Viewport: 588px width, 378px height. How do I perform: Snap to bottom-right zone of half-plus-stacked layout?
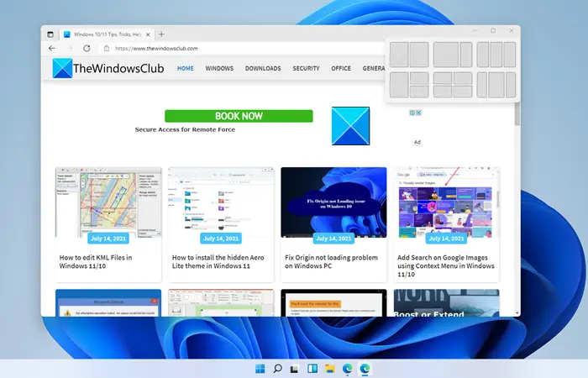click(419, 92)
